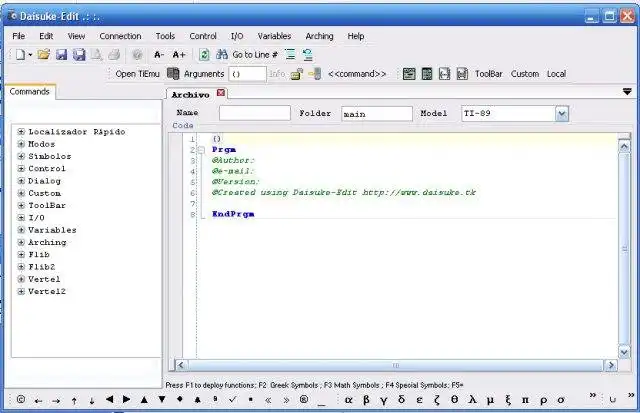Image resolution: width=640 pixels, height=413 pixels.
Task: Open Find with the binoculars icon
Action: (x=222, y=54)
